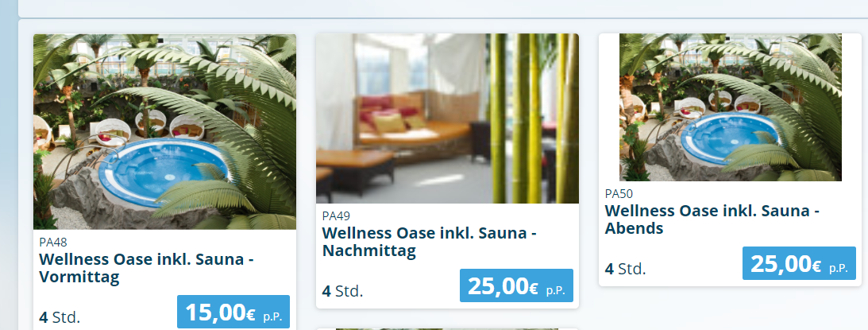Select the 25,00€ price button for Nachmittag
868x330 pixels.
point(516,285)
